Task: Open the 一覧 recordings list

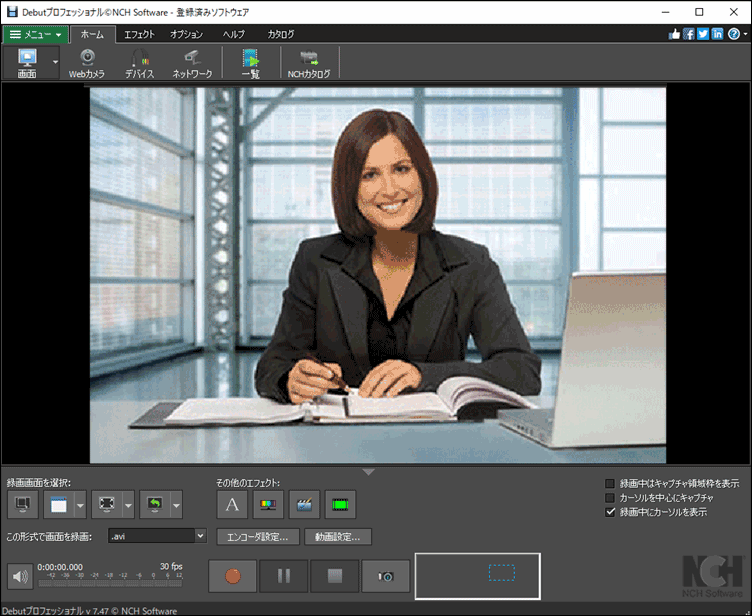Action: (251, 63)
